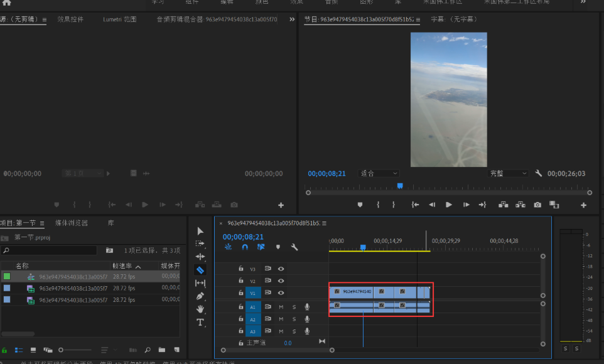
Task: Select the Pen tool
Action: click(x=200, y=296)
